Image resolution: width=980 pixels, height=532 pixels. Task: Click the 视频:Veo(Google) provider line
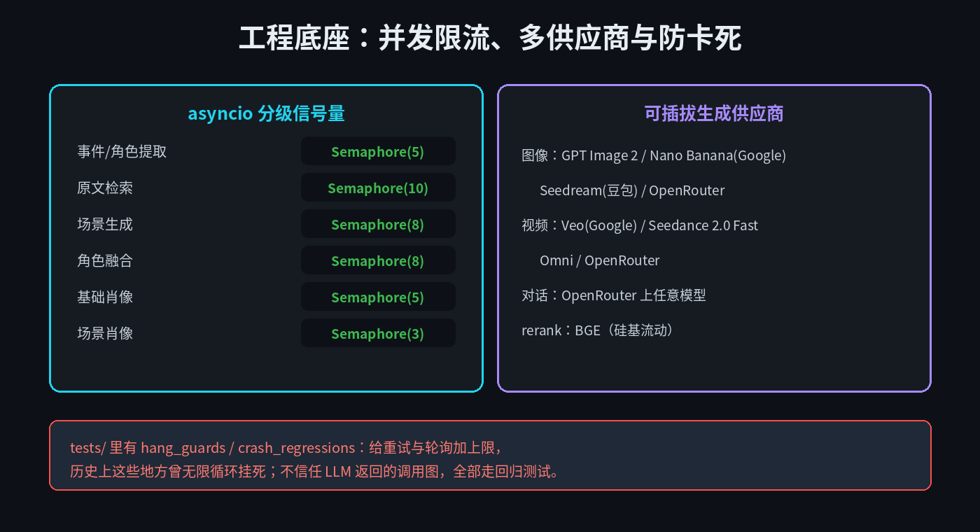click(x=640, y=225)
